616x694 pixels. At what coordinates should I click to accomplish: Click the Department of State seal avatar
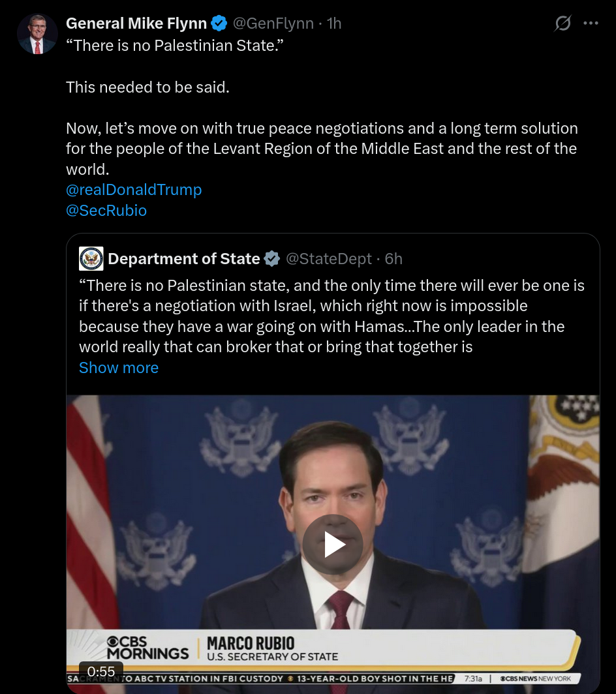click(91, 259)
